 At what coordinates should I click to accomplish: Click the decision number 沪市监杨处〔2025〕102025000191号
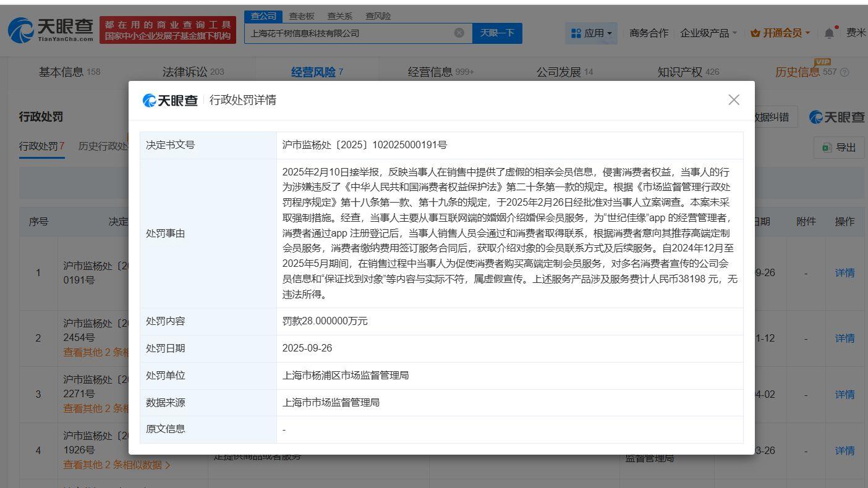[x=365, y=145]
